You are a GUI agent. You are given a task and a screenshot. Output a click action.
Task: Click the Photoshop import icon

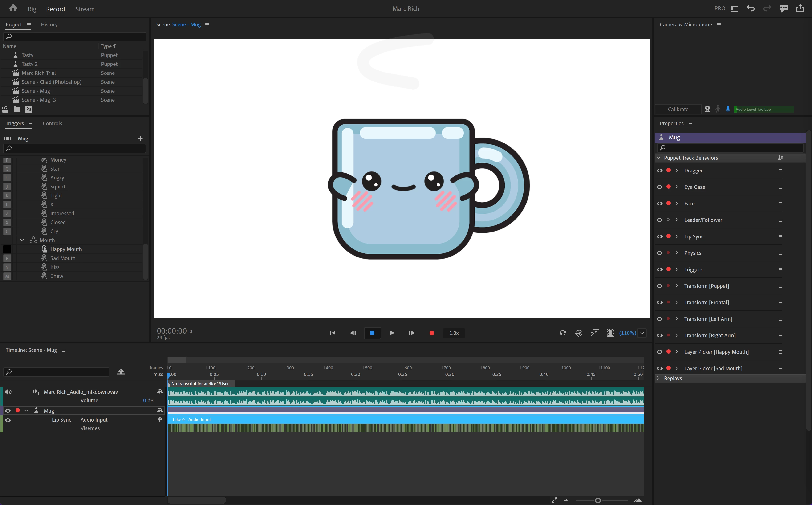(29, 109)
